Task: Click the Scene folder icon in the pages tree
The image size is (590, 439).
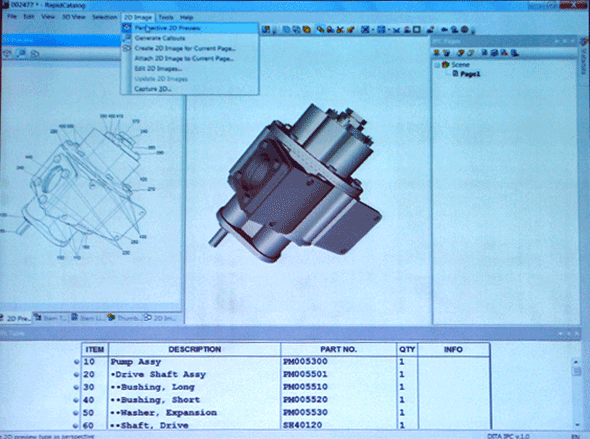Action: point(446,64)
